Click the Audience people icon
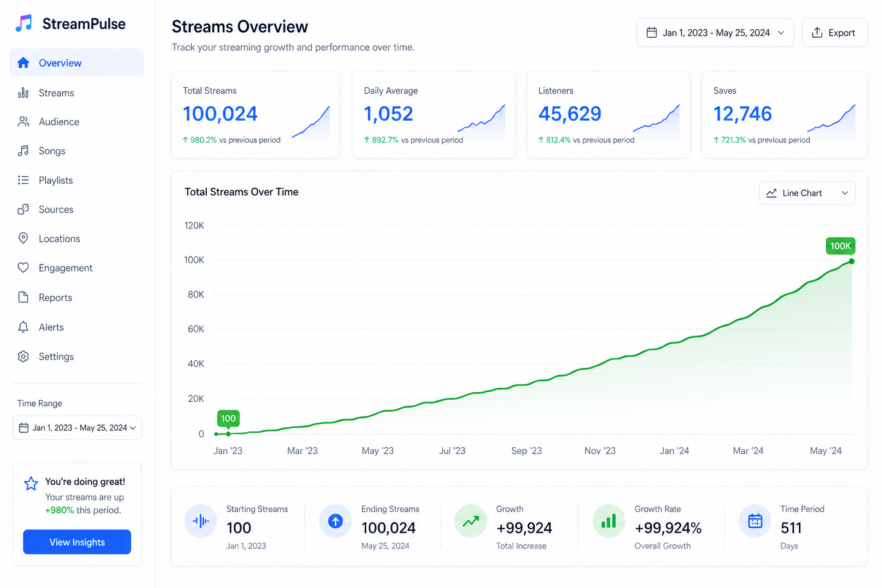This screenshot has height=588, width=882. 23,122
